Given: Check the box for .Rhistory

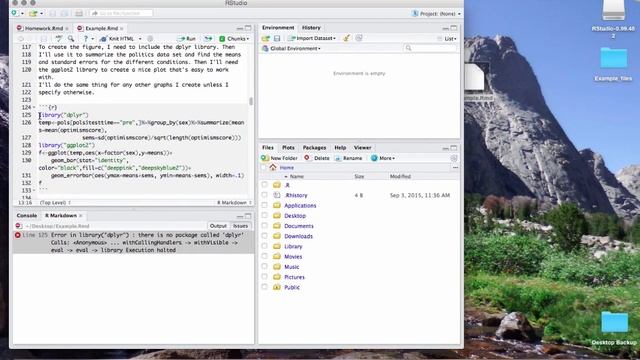Looking at the screenshot, I should coord(264,195).
